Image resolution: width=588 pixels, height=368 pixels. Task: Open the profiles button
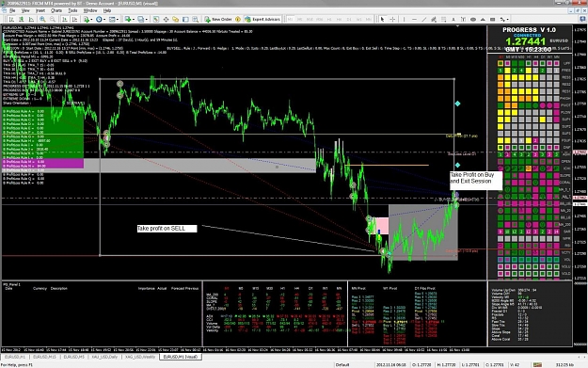click(x=140, y=19)
